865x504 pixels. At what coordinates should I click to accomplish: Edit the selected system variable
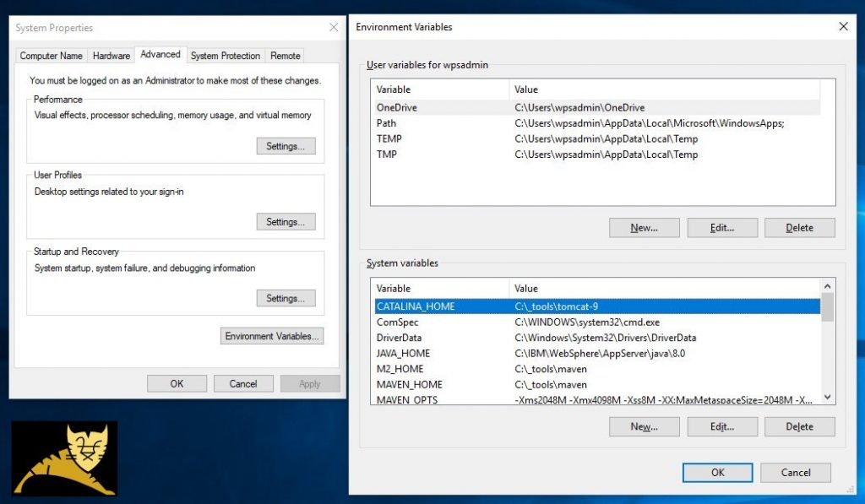(721, 427)
